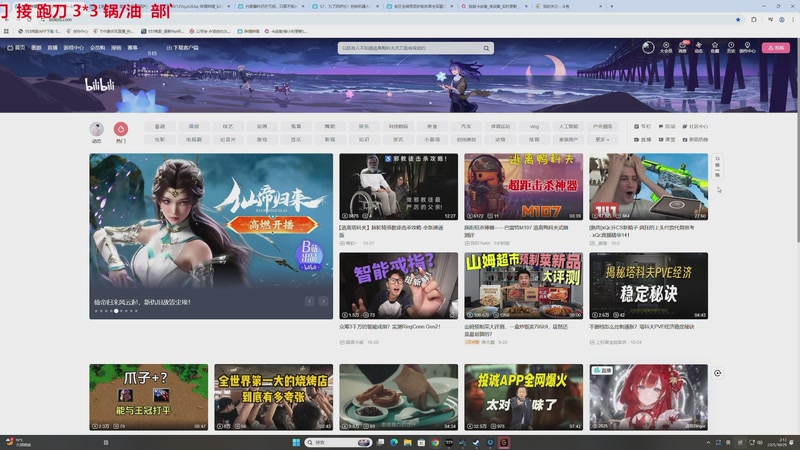
Task: Open 动态 avatar icon below banner
Action: click(x=96, y=132)
